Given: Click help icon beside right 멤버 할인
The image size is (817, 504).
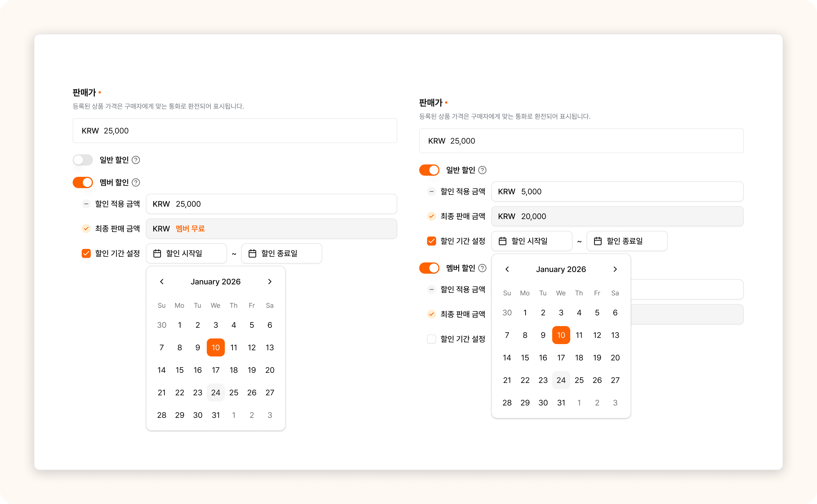Looking at the screenshot, I should tap(482, 268).
